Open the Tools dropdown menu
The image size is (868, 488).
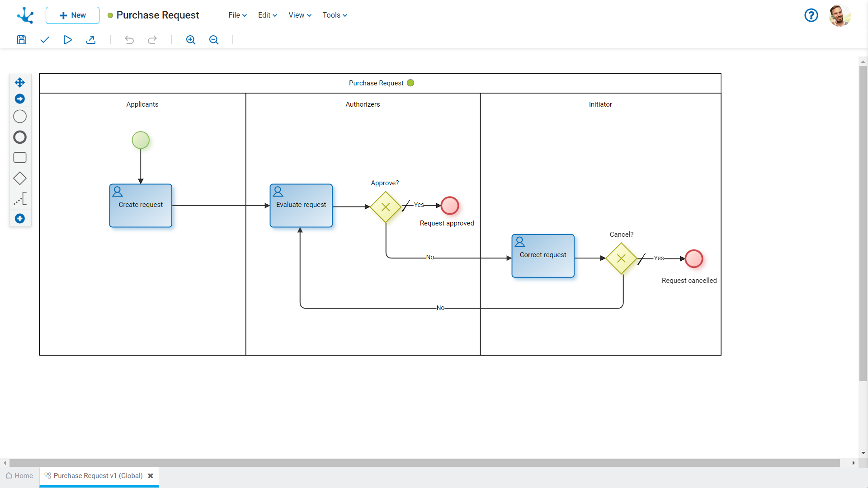[x=333, y=15]
